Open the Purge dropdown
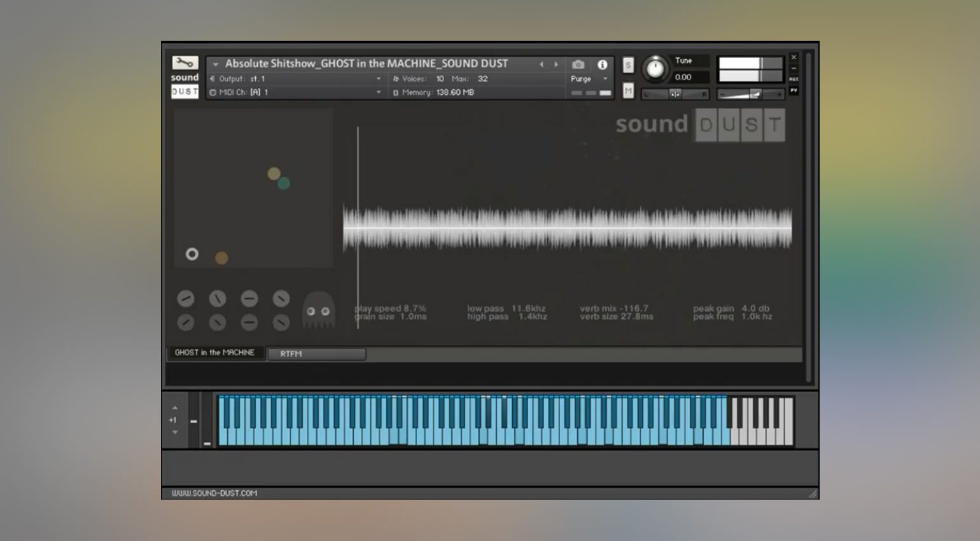This screenshot has height=541, width=980. pos(589,79)
